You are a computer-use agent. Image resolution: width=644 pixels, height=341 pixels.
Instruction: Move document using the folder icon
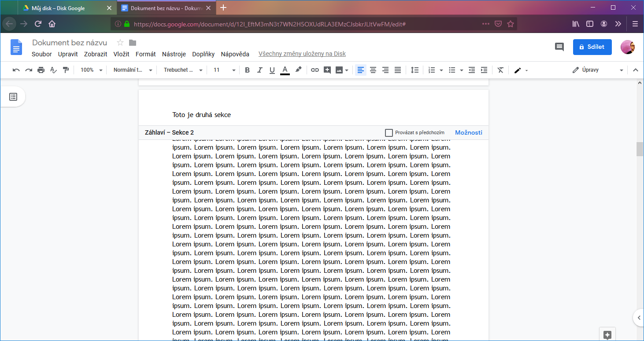coord(133,43)
